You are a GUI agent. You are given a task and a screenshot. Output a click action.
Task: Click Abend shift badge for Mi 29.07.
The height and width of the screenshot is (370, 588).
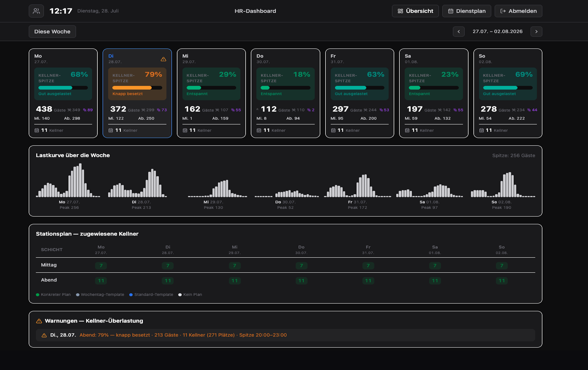point(234,281)
